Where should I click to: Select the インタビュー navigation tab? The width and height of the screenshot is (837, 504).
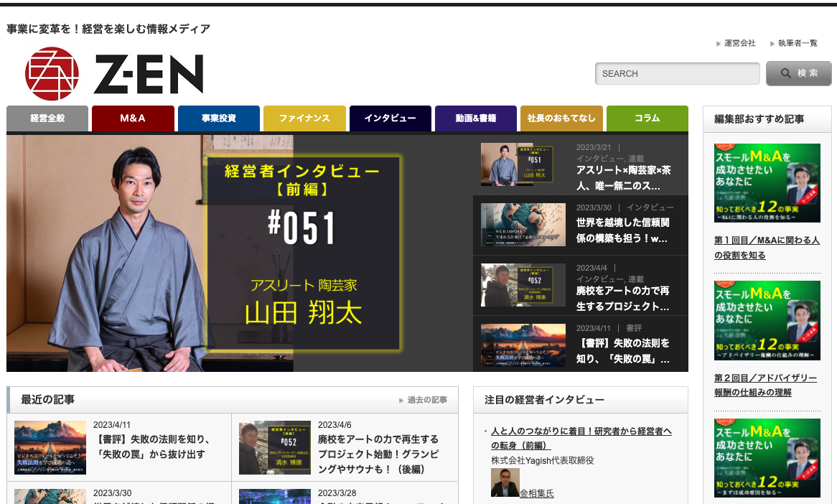[x=391, y=118]
